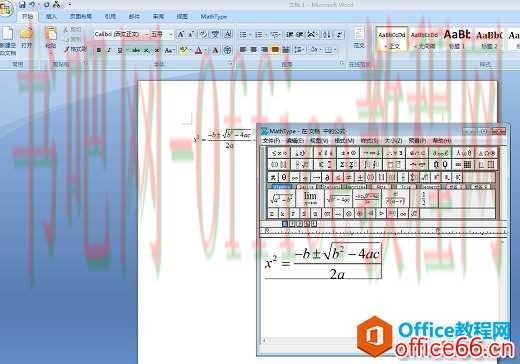Image resolution: width=520 pixels, height=364 pixels.
Task: Open the summation templates palette
Action: pyautogui.click(x=348, y=165)
